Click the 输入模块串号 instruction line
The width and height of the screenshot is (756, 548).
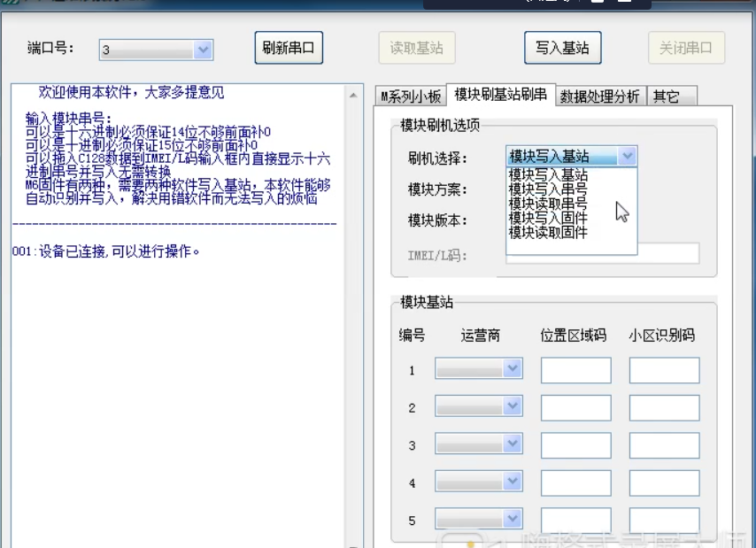(68, 119)
